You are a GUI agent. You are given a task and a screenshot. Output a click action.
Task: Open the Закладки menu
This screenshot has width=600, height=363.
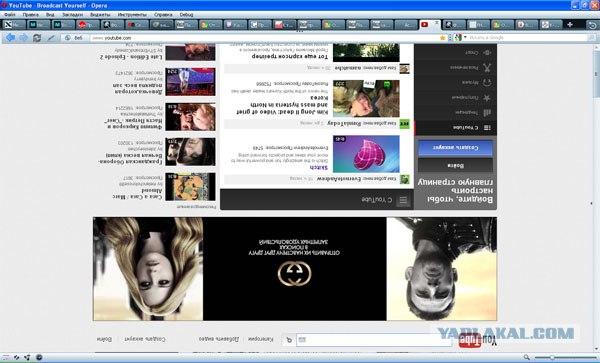coord(72,15)
